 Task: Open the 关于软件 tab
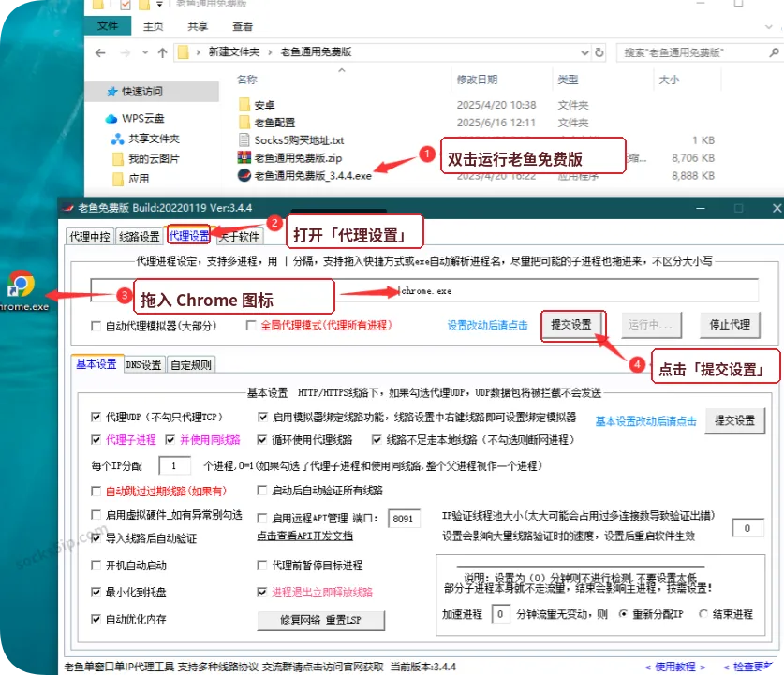point(240,236)
